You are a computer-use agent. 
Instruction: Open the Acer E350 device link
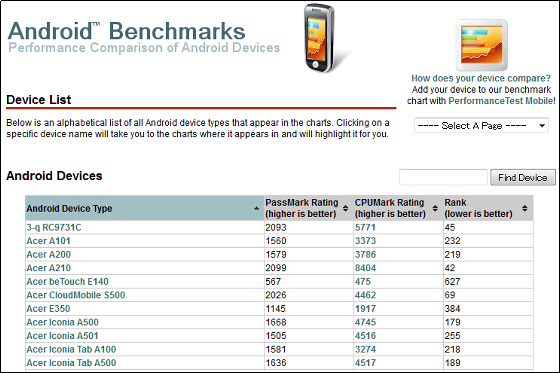click(x=48, y=309)
